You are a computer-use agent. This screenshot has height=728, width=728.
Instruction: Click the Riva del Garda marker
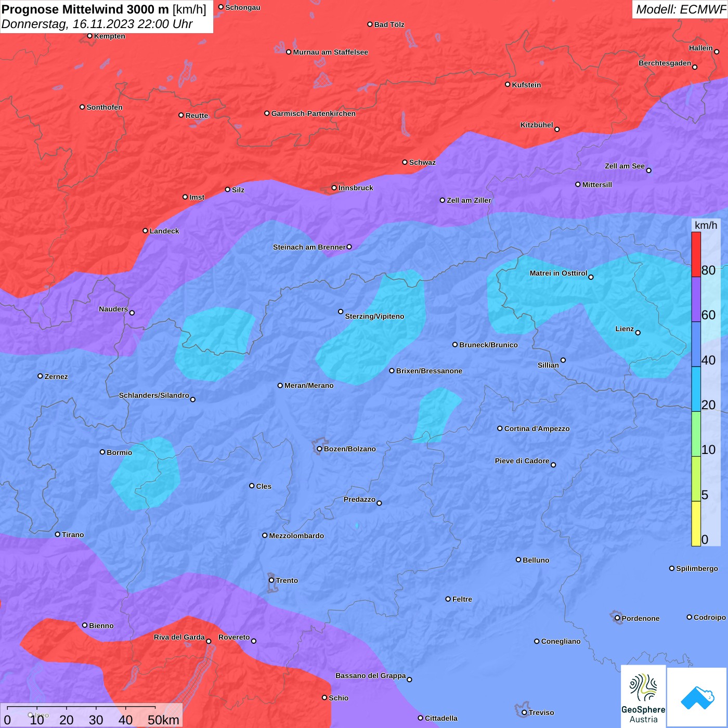click(209, 641)
